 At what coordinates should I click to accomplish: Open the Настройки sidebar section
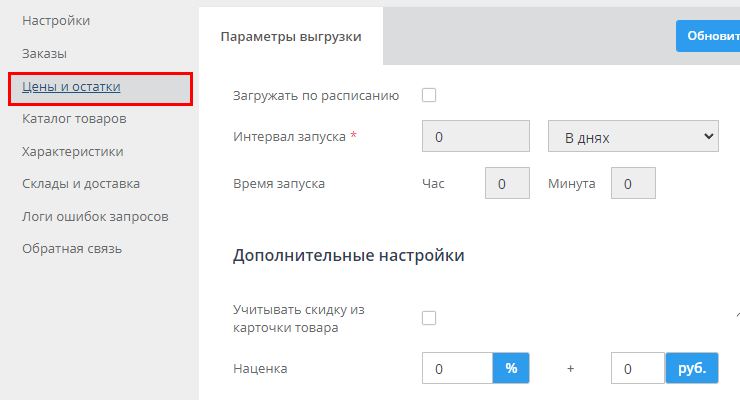coord(56,20)
